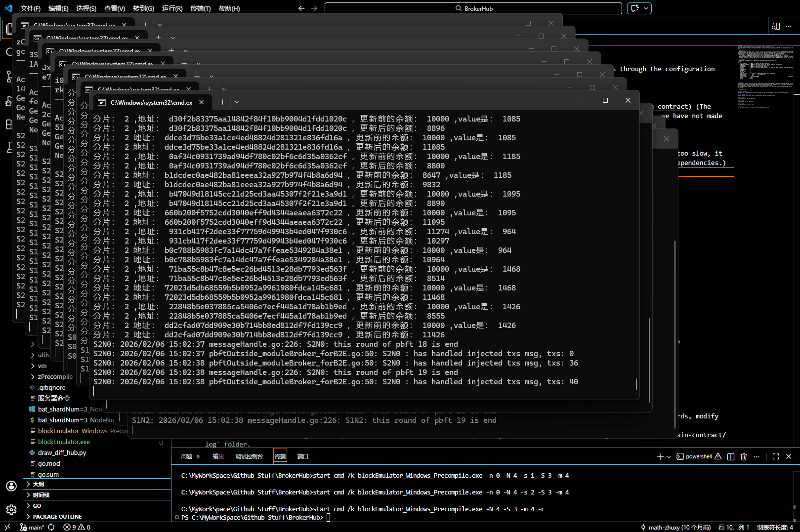Click the main* git branch indicator
The width and height of the screenshot is (800, 532).
coord(33,527)
